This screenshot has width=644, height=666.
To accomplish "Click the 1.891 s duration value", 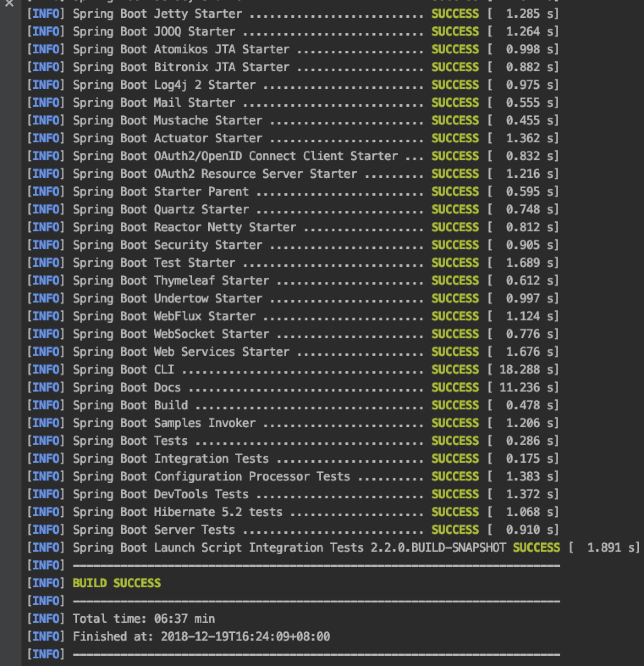I will [x=611, y=547].
